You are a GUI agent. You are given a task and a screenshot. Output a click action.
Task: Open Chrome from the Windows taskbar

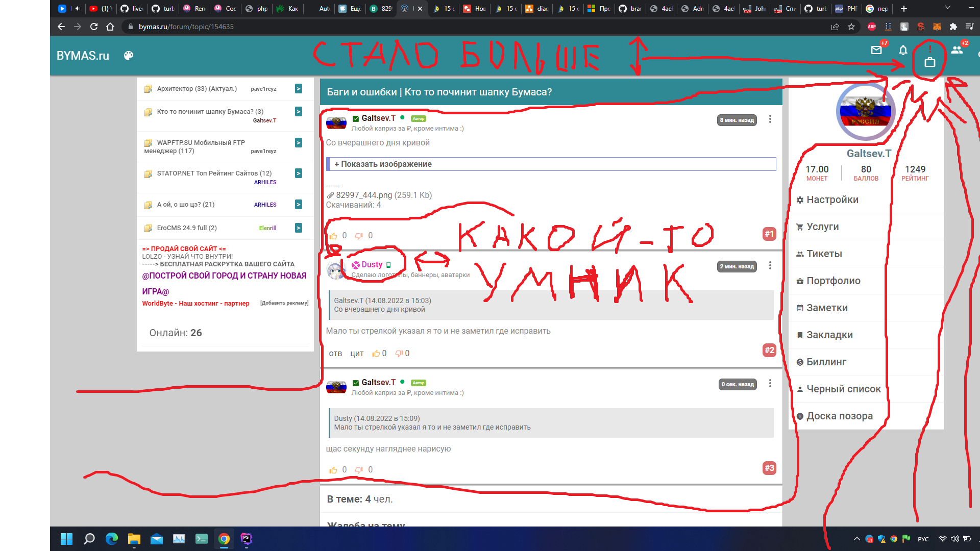click(x=224, y=539)
